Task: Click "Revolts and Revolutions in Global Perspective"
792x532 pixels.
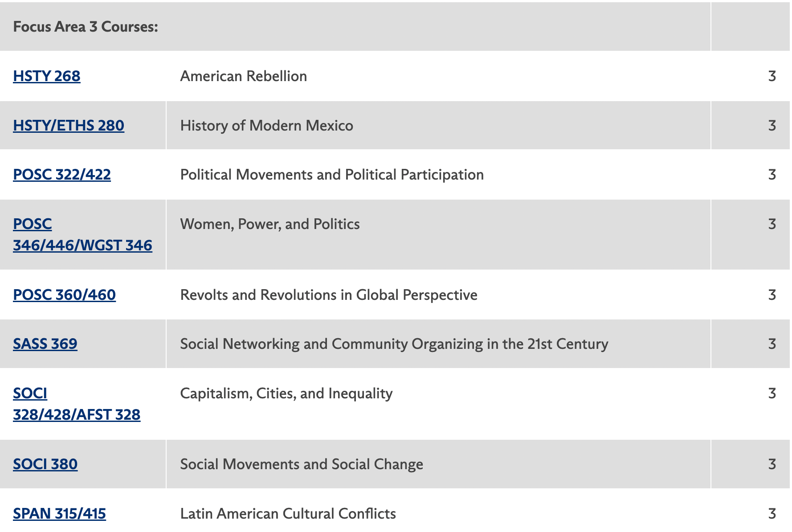Action: (329, 295)
